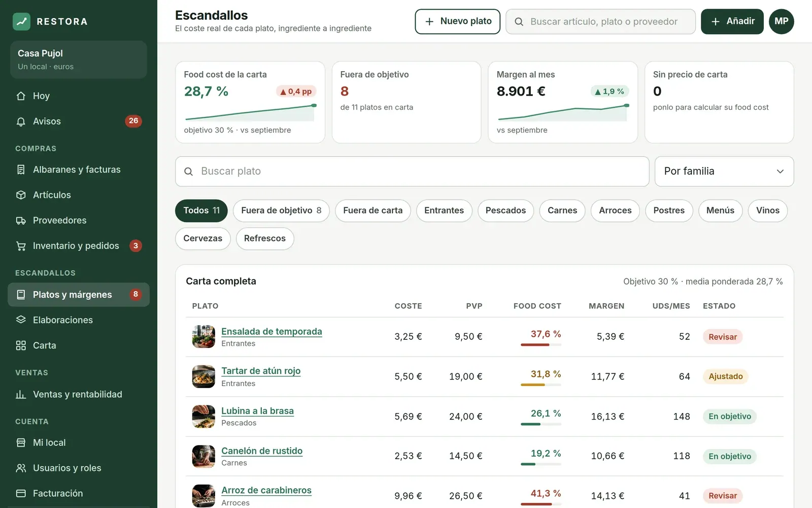Filter dishes by Pescados
The image size is (812, 508).
tap(505, 211)
